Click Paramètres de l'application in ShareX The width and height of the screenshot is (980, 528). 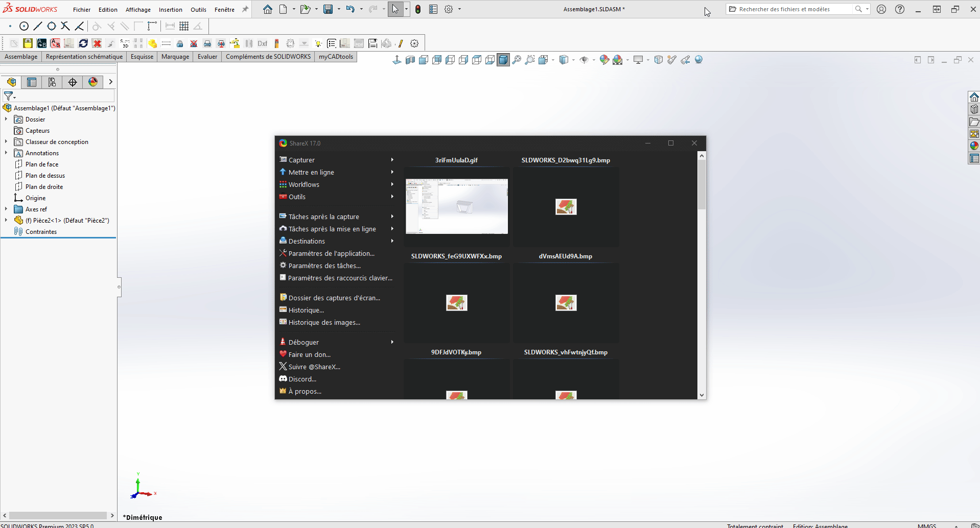click(331, 254)
